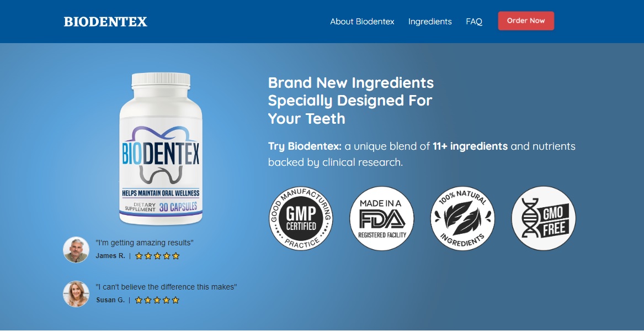Select the 100% Natural Ingredients leaf badge

[x=462, y=218]
